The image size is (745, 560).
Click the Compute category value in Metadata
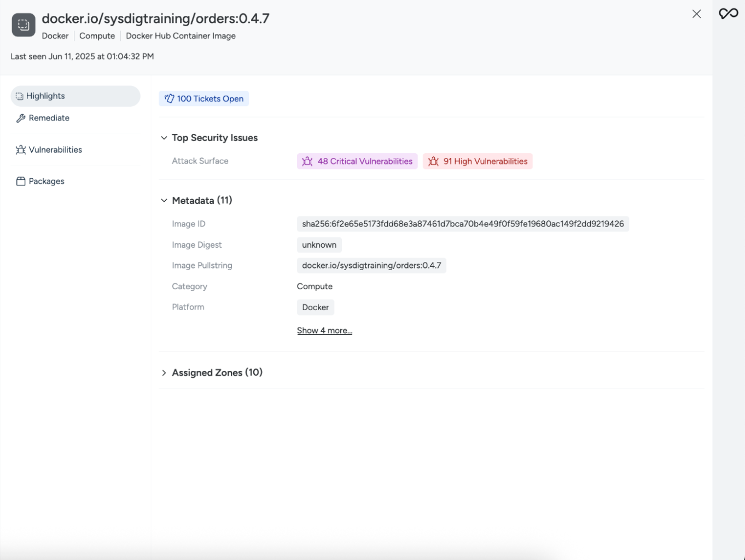click(315, 287)
